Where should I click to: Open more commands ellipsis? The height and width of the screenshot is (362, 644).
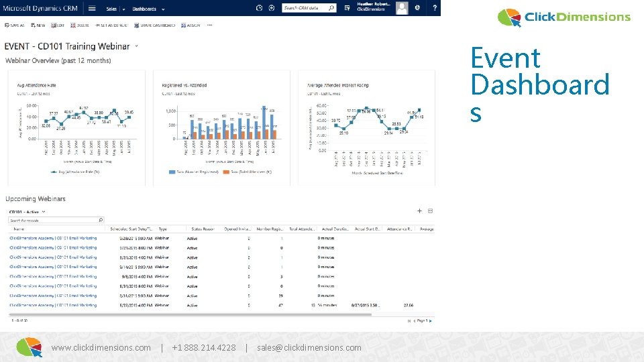[x=209, y=25]
